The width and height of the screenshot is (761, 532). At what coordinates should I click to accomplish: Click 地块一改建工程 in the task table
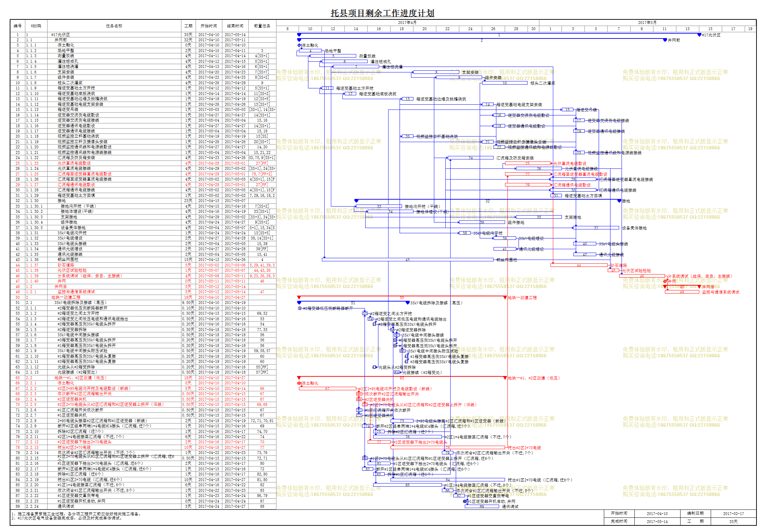tap(66, 297)
